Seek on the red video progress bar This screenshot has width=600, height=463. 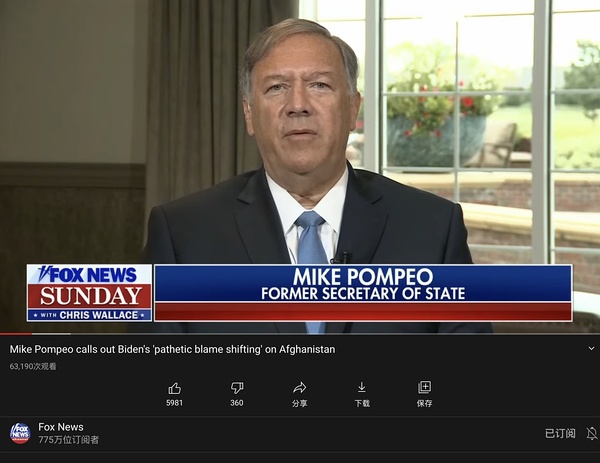[x=35, y=334]
